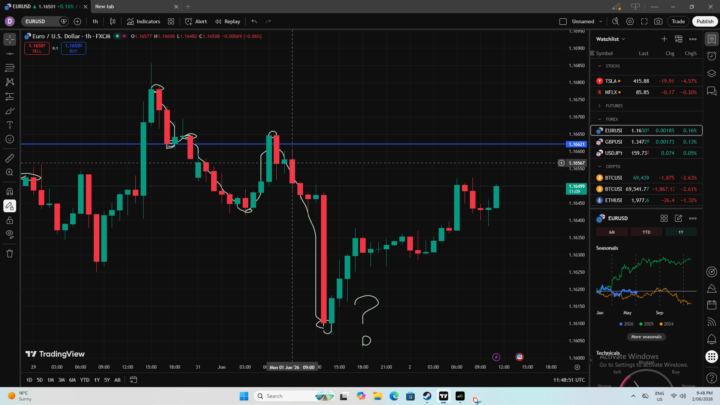Take a chart snapshot with camera icon
The image size is (720, 405).
point(658,22)
